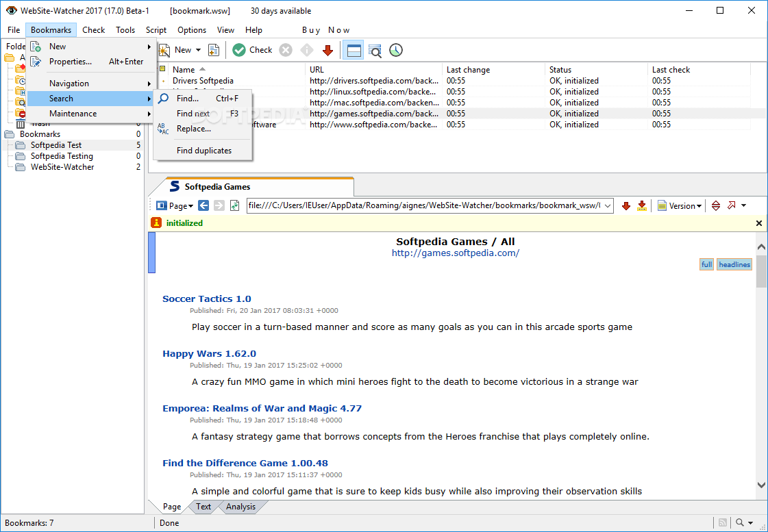Image resolution: width=768 pixels, height=532 pixels.
Task: Click the http://mac.softpedia.com URL cell
Action: tap(374, 103)
